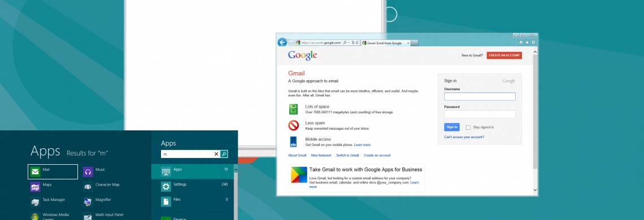Screen dimensions: 644x220
Task: Open the New features! link
Action: click(321, 156)
